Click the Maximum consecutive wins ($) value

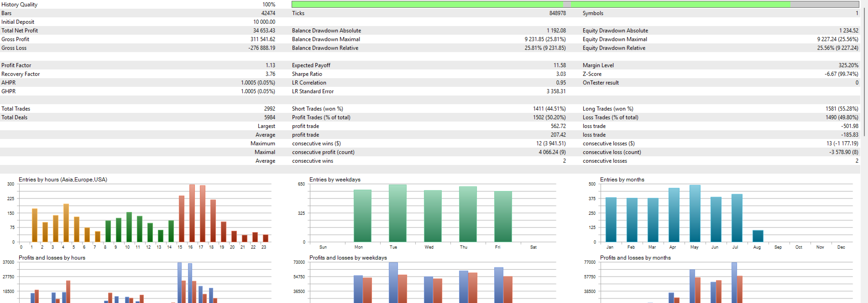(551, 144)
